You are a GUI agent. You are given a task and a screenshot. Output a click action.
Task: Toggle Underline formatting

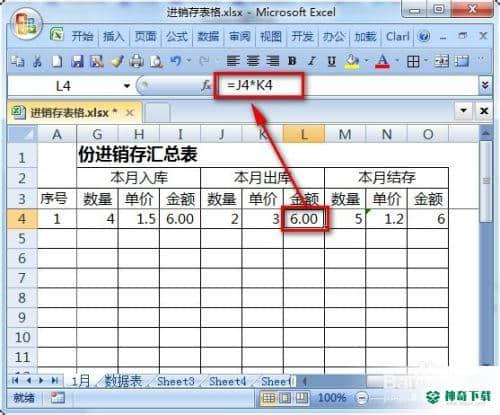[x=331, y=61]
